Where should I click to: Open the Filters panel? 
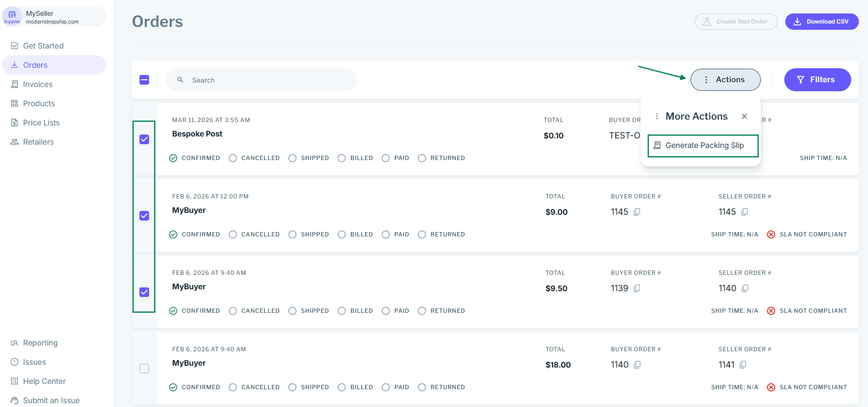[817, 80]
